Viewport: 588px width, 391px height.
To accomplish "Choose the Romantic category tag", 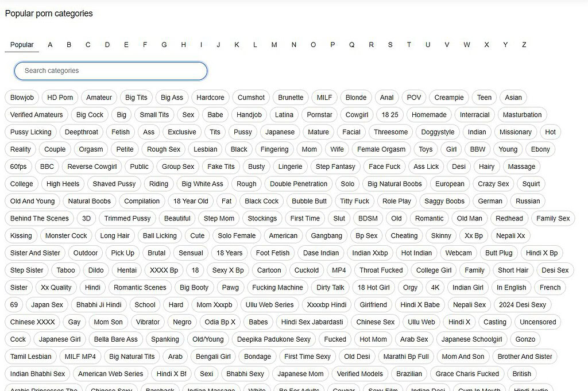I will [x=429, y=218].
